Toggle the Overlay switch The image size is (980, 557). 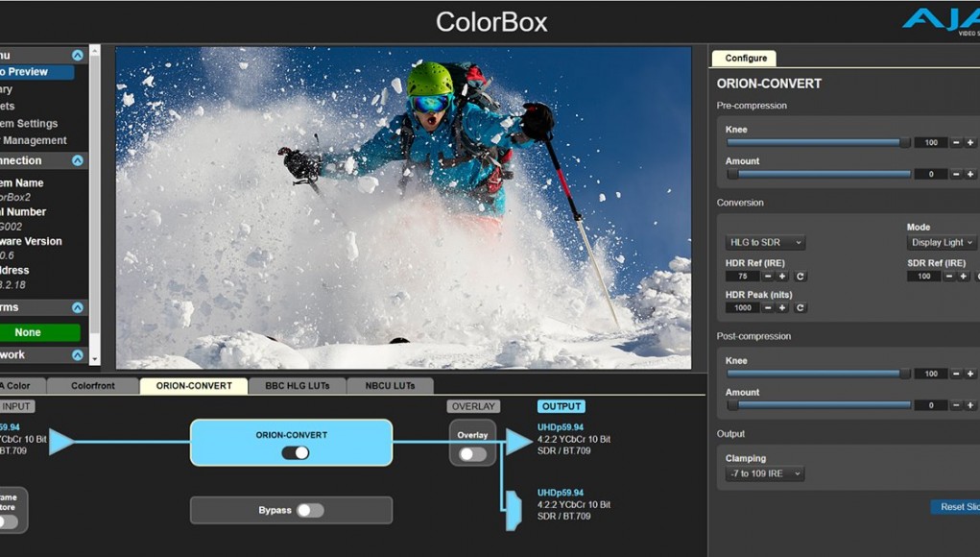pos(472,454)
